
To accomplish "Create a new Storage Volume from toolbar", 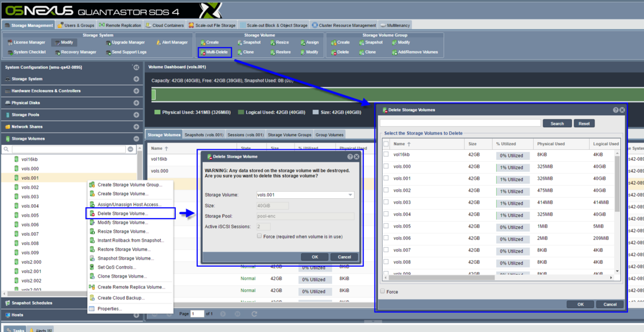I will point(209,42).
